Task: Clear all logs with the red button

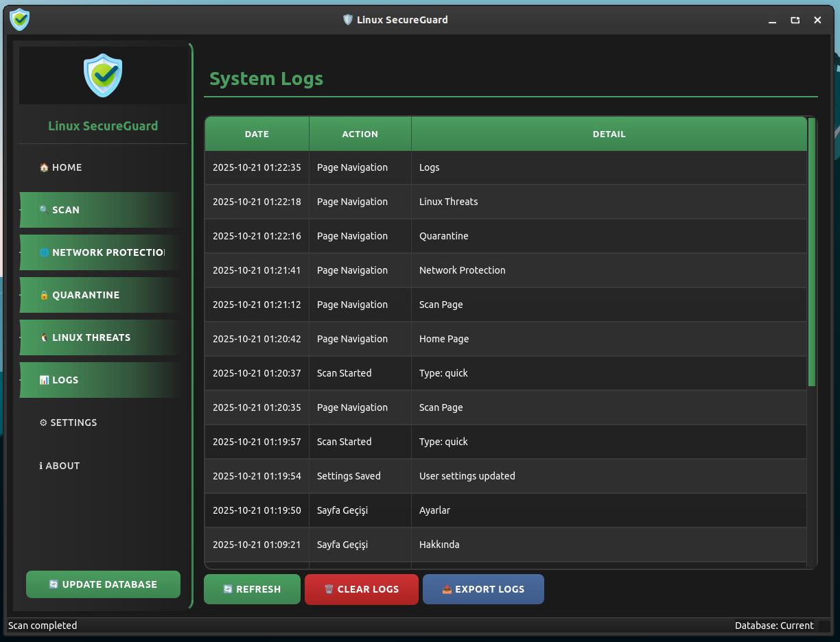Action: click(361, 589)
